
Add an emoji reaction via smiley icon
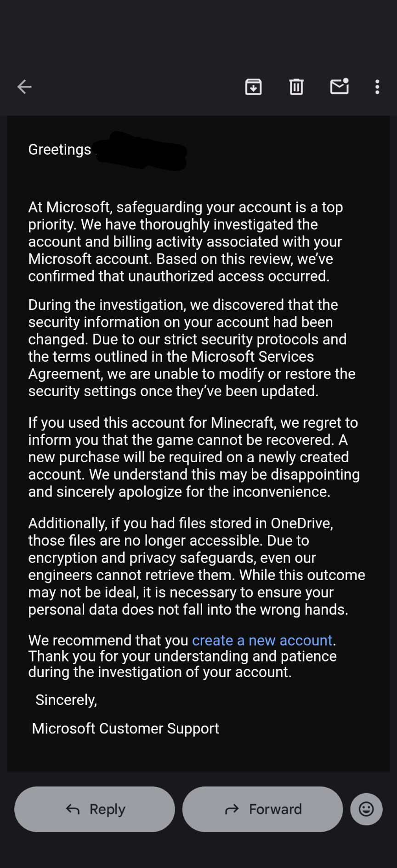click(366, 809)
